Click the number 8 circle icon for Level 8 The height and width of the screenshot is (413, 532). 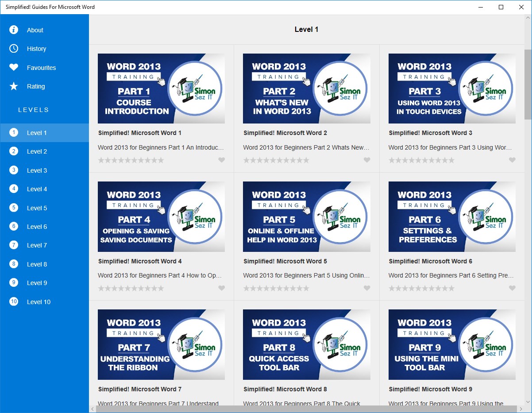14,264
